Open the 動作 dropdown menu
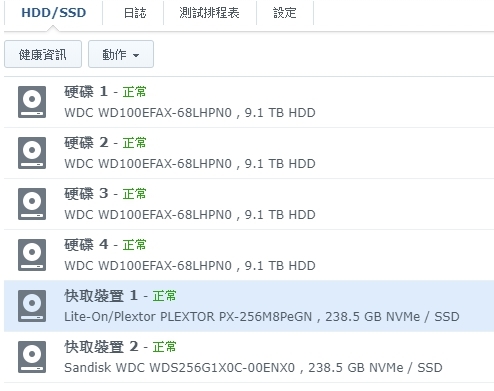This screenshot has height=391, width=494. tap(121, 54)
